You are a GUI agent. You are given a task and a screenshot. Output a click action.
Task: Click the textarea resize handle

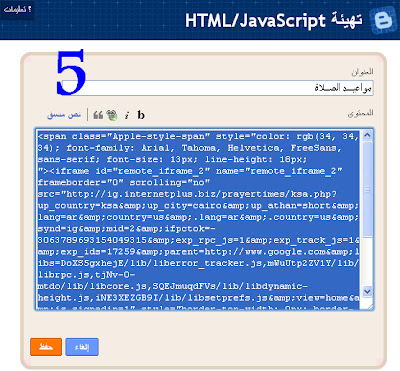point(369,306)
